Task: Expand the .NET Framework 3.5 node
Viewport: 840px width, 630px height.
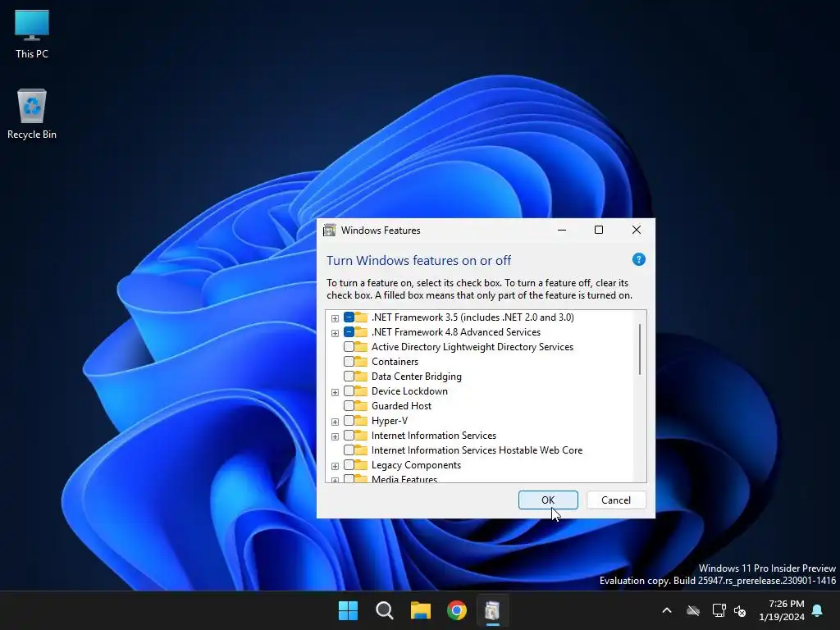Action: [335, 318]
